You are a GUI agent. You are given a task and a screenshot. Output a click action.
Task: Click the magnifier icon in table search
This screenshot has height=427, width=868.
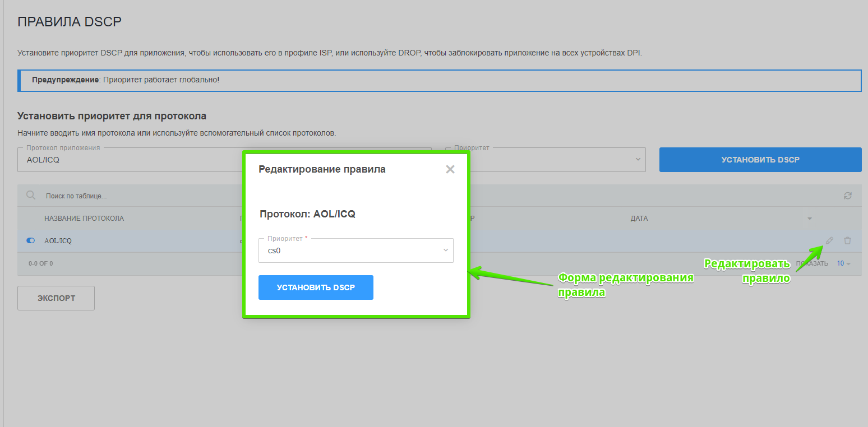click(x=31, y=196)
